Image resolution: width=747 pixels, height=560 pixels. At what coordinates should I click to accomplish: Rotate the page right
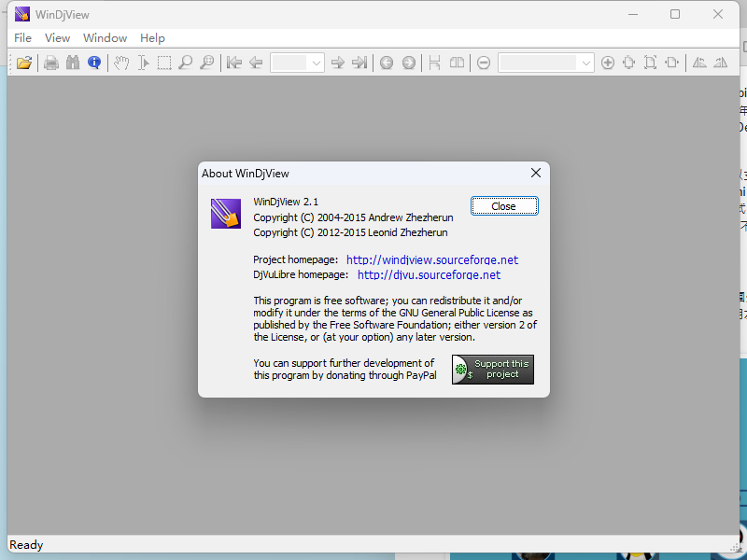tap(720, 63)
